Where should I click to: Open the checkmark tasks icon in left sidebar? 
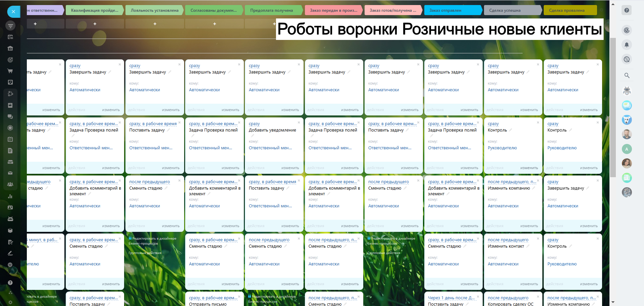click(x=10, y=82)
